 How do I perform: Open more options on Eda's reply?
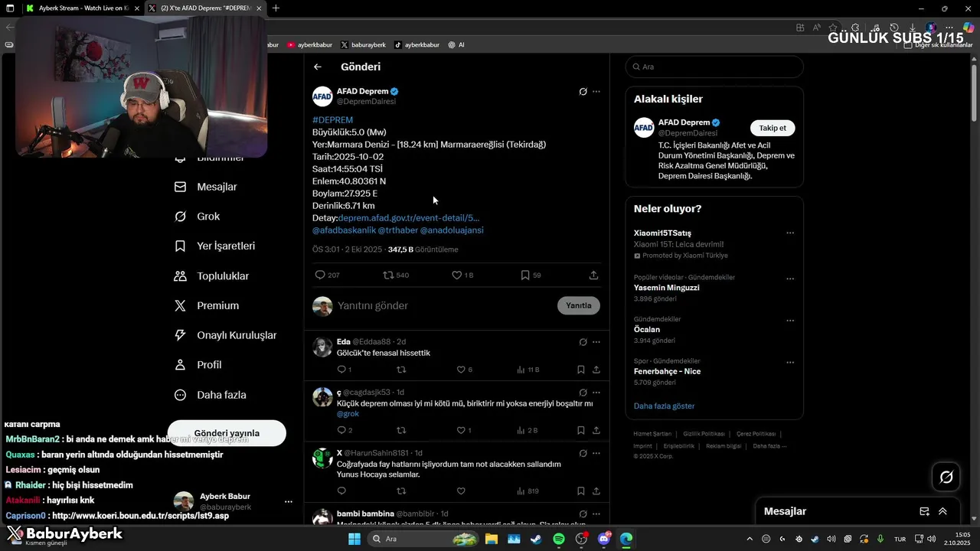click(596, 342)
